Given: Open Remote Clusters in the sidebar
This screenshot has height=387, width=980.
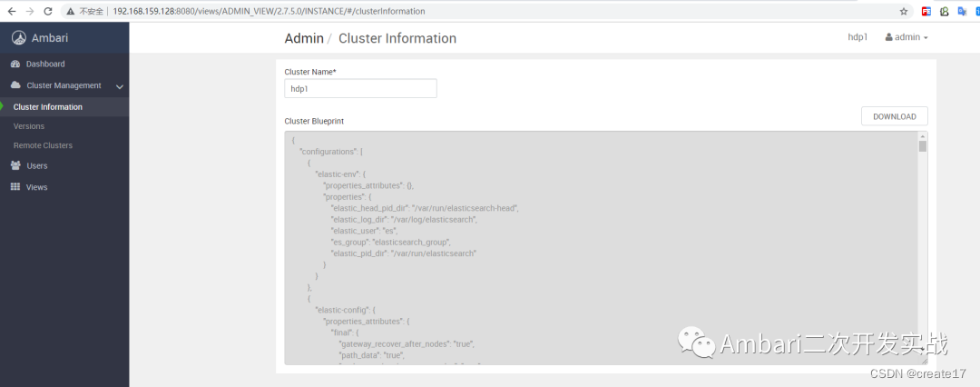Looking at the screenshot, I should [43, 145].
